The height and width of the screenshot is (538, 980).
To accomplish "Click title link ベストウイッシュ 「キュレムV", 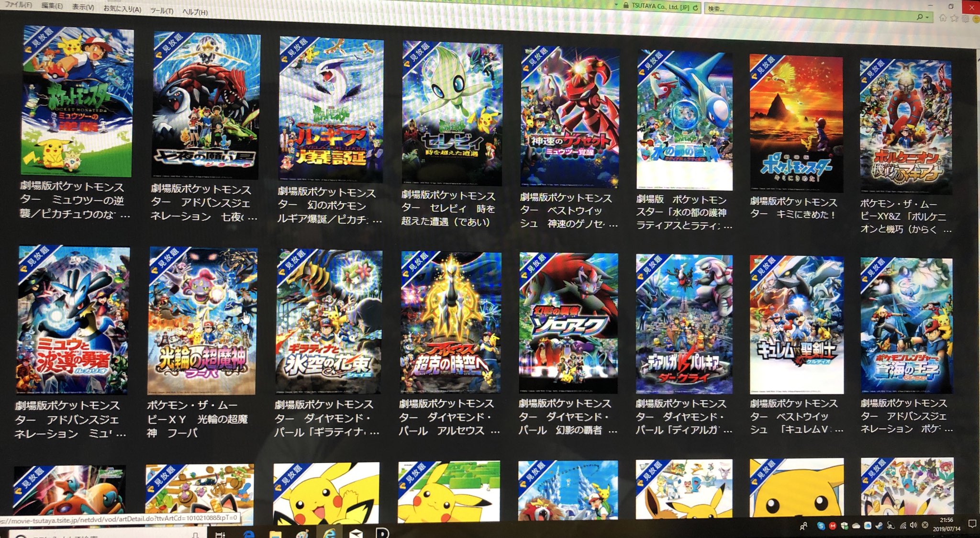I will pos(796,416).
